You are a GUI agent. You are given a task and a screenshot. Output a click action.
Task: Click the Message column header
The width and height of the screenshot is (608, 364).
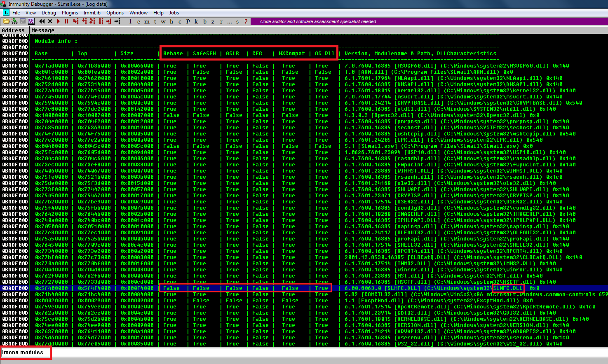43,30
